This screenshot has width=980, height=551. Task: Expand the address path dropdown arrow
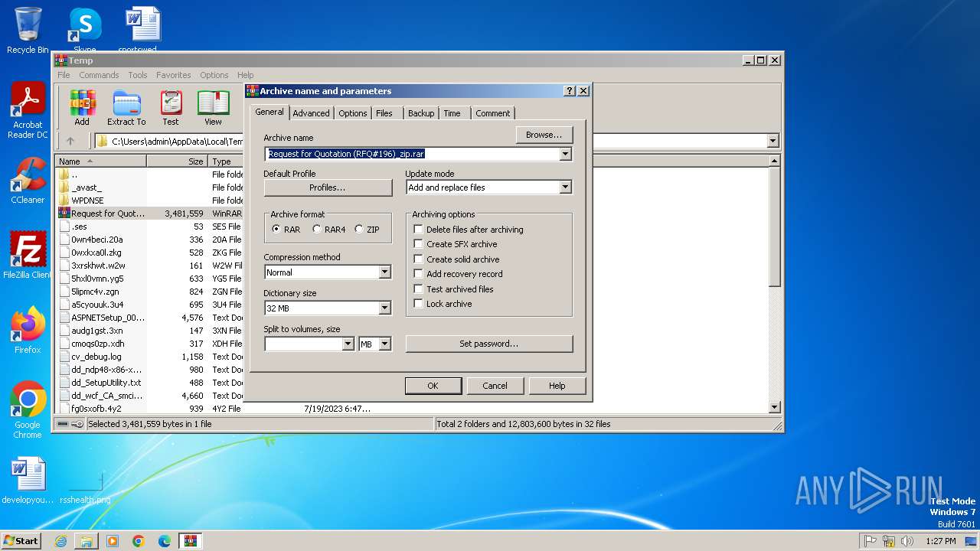point(773,141)
